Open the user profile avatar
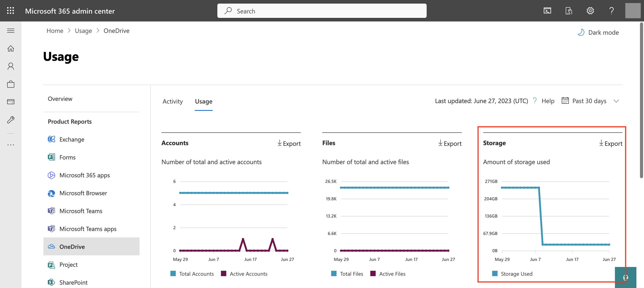The width and height of the screenshot is (644, 288). pyautogui.click(x=633, y=11)
